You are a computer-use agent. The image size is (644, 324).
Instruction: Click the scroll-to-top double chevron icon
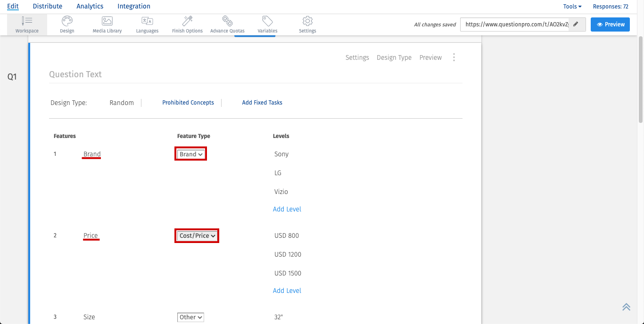pyautogui.click(x=626, y=307)
